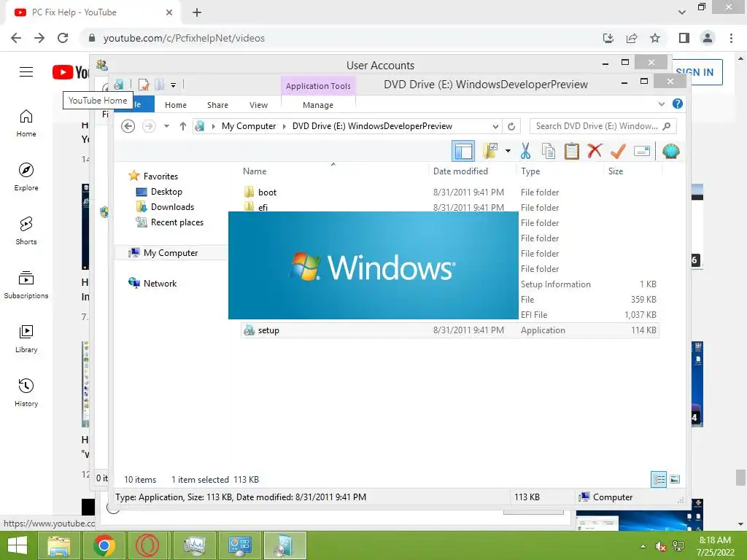Click the Explorer Help question mark icon

(677, 104)
